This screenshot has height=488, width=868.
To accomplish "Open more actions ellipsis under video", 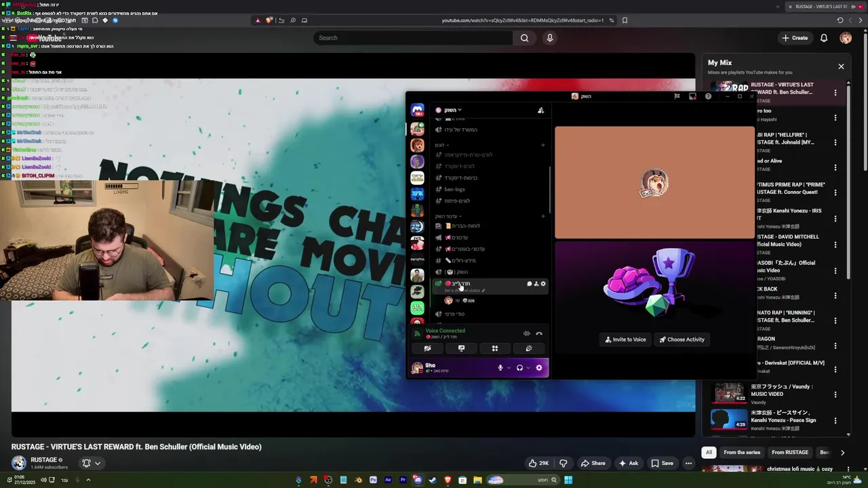I will pyautogui.click(x=688, y=463).
